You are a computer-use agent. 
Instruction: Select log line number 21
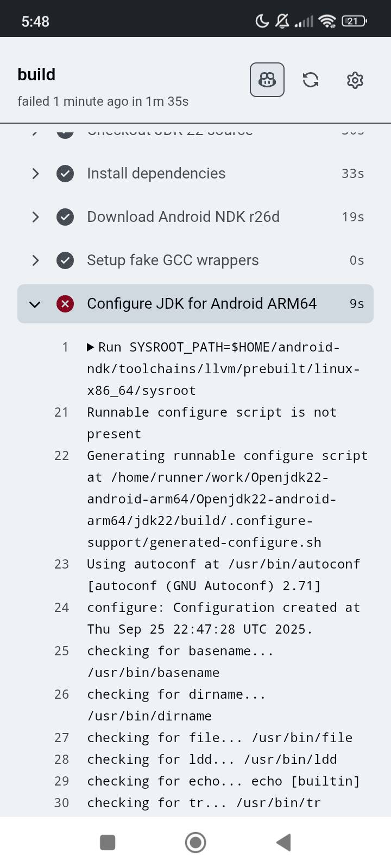61,412
